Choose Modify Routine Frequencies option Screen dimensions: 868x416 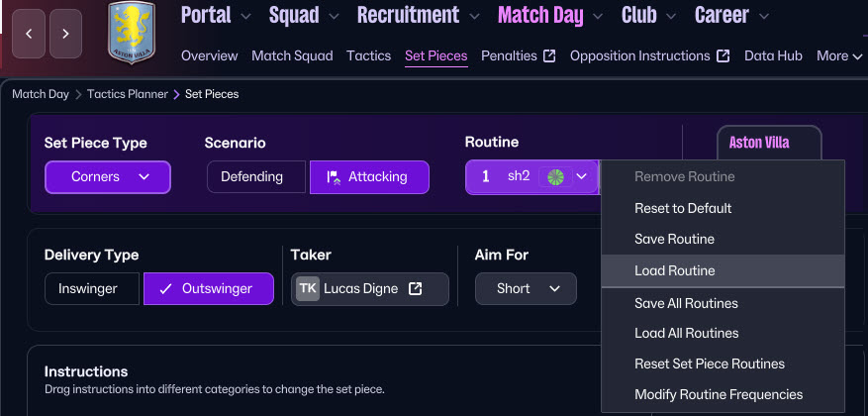[x=719, y=394]
